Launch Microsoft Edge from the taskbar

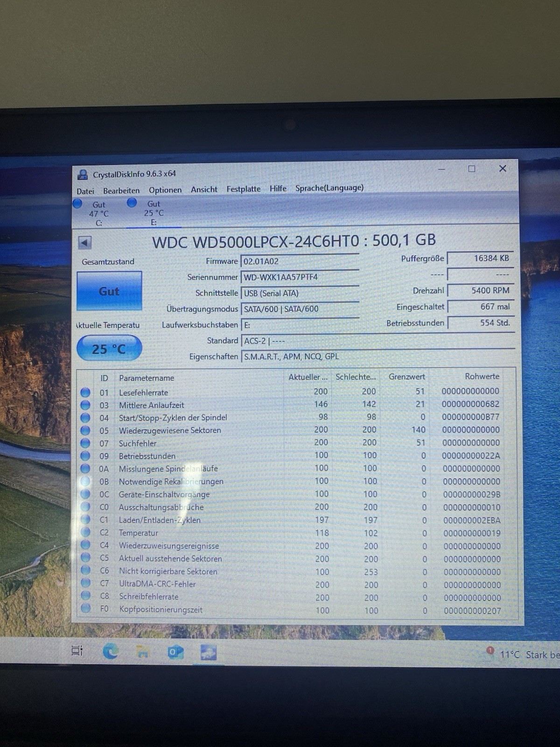tap(110, 651)
